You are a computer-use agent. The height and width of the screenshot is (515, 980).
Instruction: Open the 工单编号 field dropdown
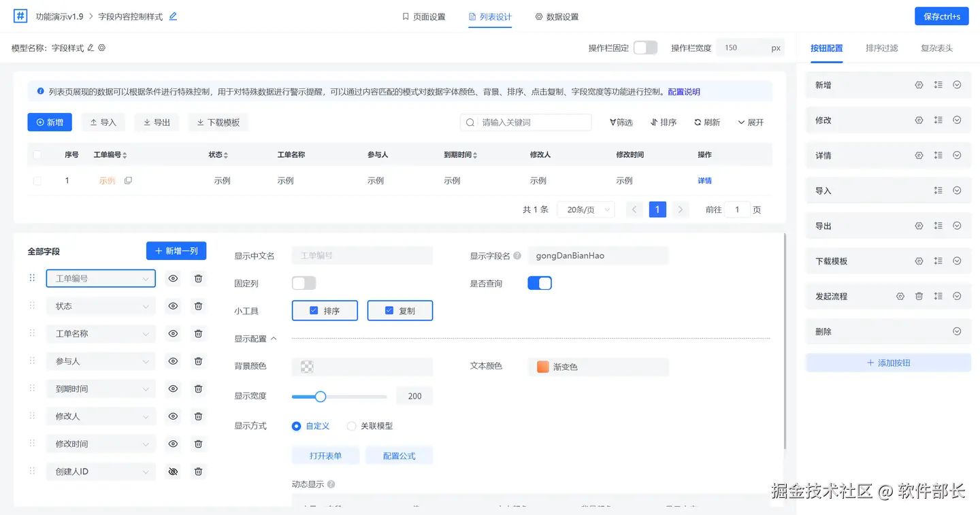pos(101,278)
